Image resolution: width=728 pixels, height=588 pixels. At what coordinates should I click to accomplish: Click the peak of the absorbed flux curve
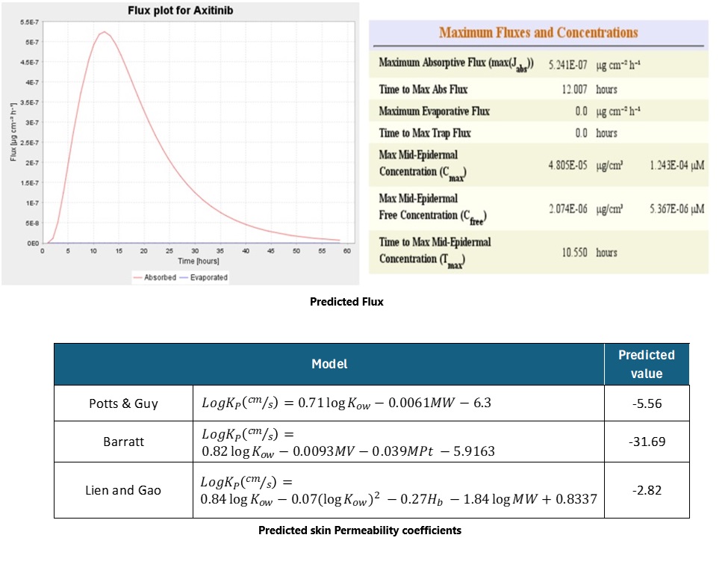tap(105, 32)
